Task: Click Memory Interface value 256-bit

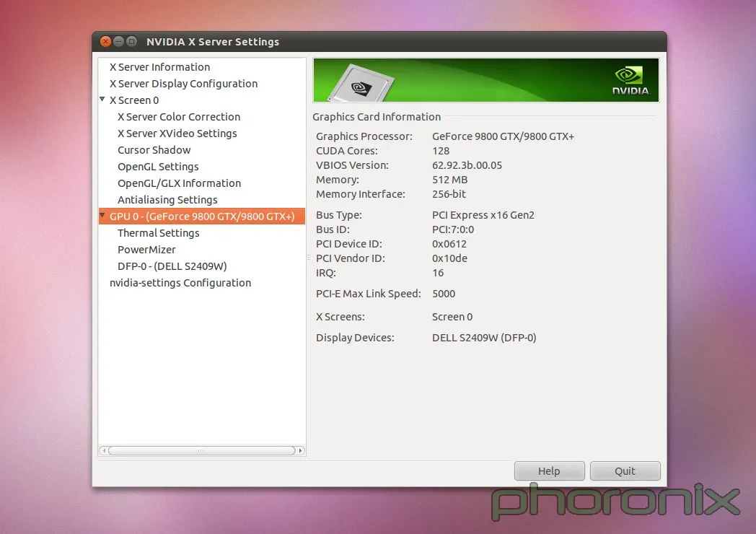Action: 449,194
